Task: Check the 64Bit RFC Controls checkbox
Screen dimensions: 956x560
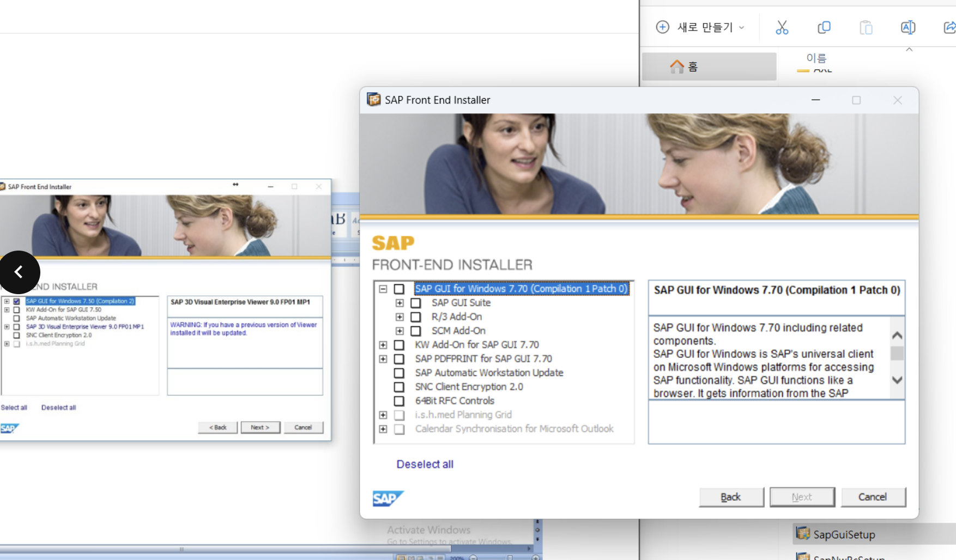Action: pos(399,401)
